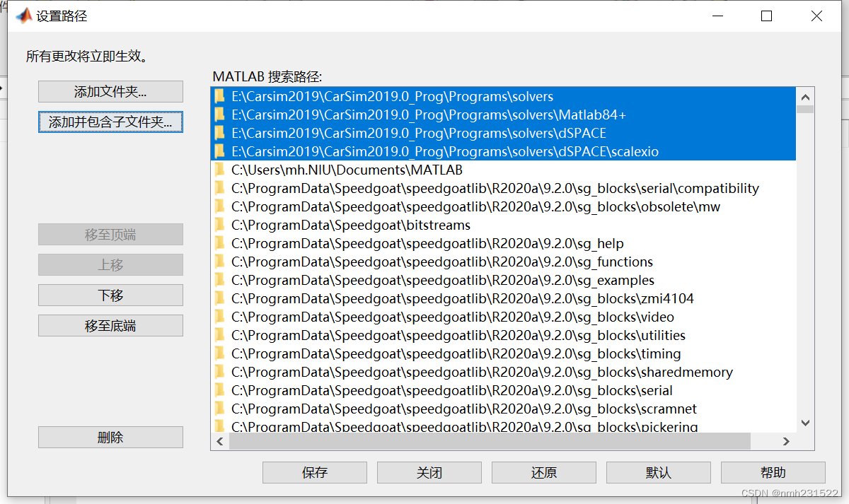Maximize the 设置路径 window
Image resolution: width=849 pixels, height=504 pixels.
click(766, 16)
